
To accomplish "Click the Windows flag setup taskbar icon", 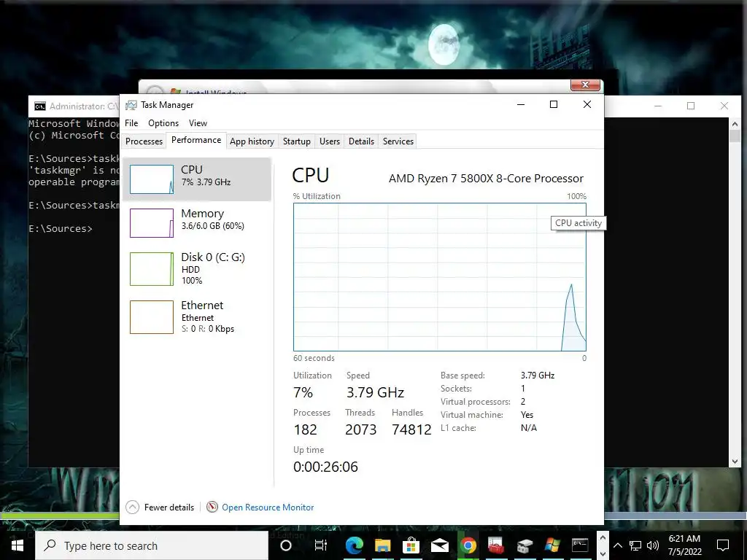I will (552, 545).
